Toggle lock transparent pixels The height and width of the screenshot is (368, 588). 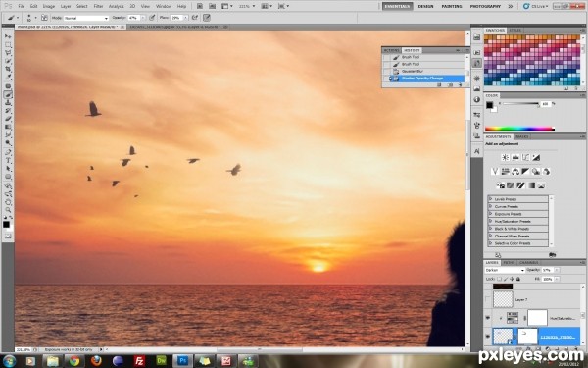[499, 279]
